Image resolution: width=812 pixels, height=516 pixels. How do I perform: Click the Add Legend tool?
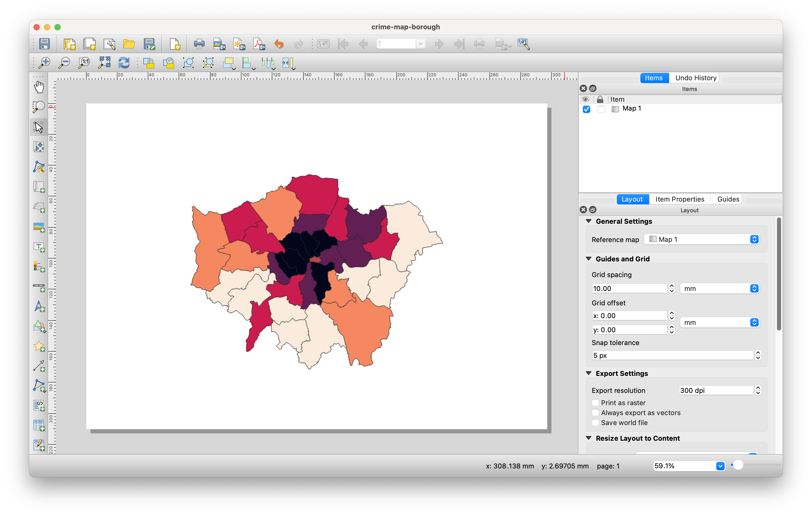(x=39, y=267)
